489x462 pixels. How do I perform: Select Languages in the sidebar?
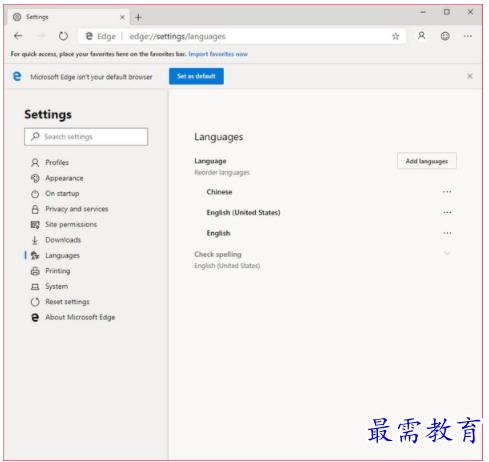pyautogui.click(x=62, y=255)
